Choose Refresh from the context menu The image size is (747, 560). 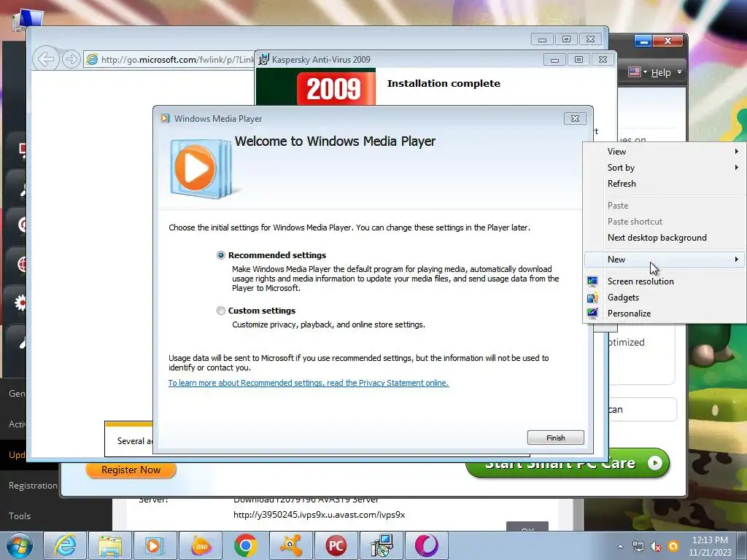tap(665, 184)
